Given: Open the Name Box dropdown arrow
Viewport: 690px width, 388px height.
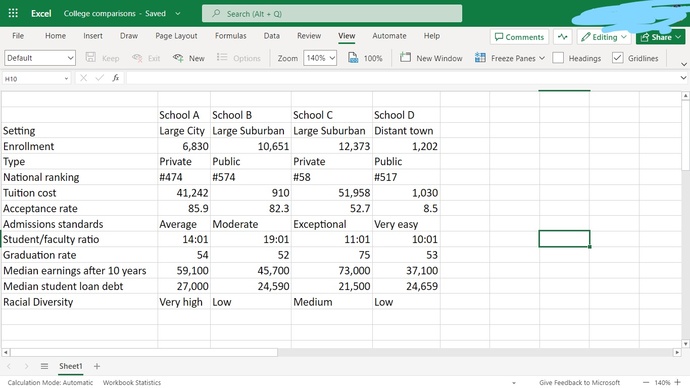Looking at the screenshot, I should (66, 78).
